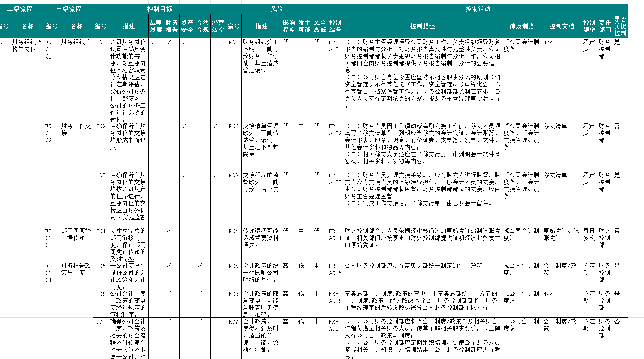
Task: Click the control description 公司财务控制部应执行富奥总部统一制定的会计政策
Action: click(423, 275)
